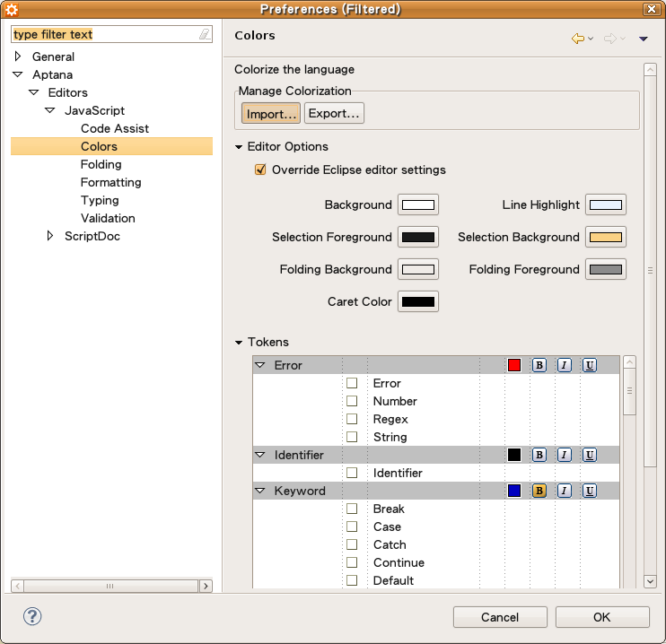Click the back navigation arrow icon
Image resolution: width=666 pixels, height=644 pixels.
coord(578,39)
